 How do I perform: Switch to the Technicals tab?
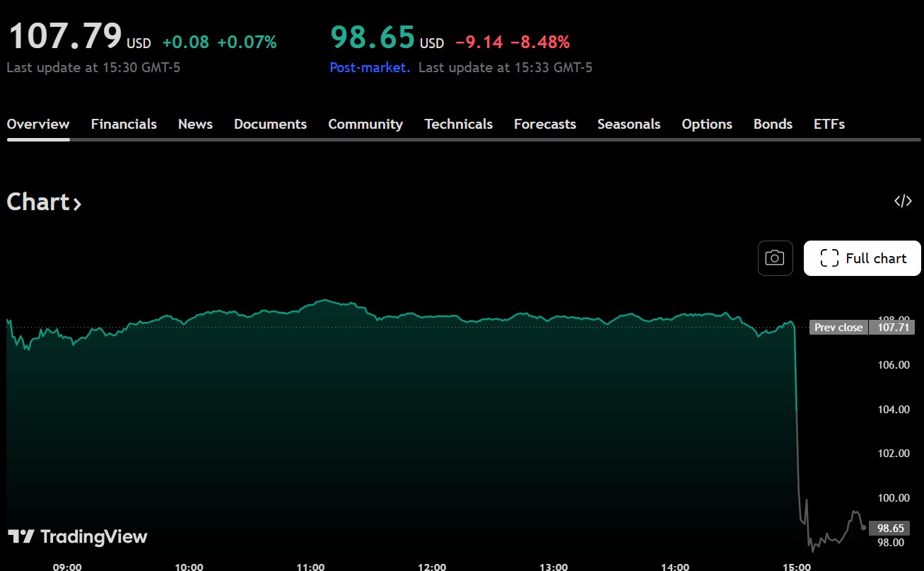coord(458,124)
